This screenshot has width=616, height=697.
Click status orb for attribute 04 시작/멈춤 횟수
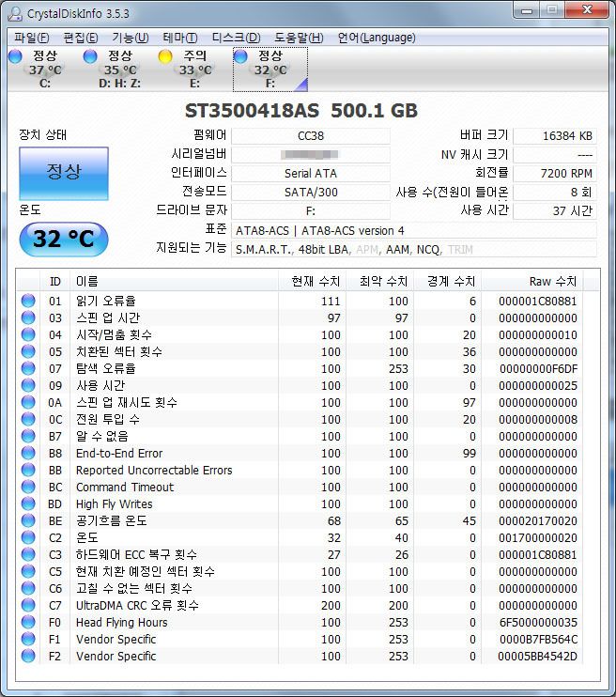[x=28, y=334]
